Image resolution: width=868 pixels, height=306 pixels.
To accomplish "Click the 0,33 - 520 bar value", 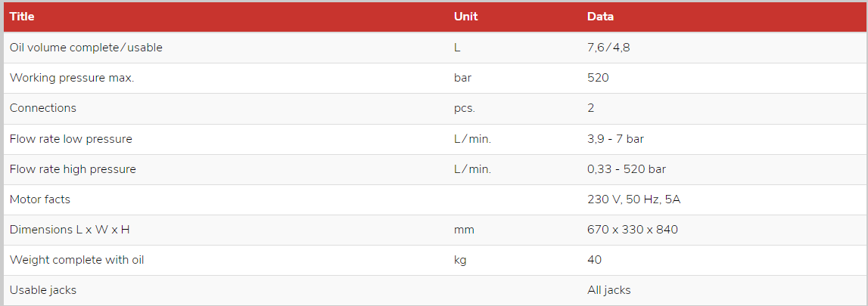I will click(x=627, y=169).
